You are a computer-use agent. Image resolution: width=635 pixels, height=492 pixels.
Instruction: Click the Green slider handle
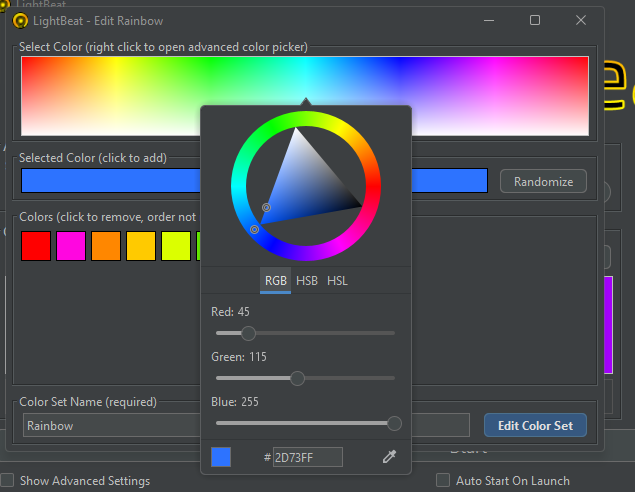tap(297, 378)
